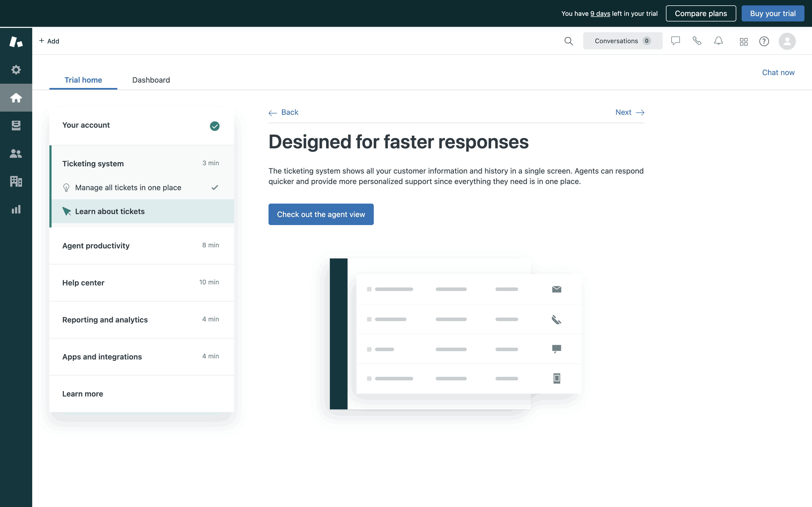Expand the Agent productivity section
The width and height of the screenshot is (812, 507).
pos(141,246)
